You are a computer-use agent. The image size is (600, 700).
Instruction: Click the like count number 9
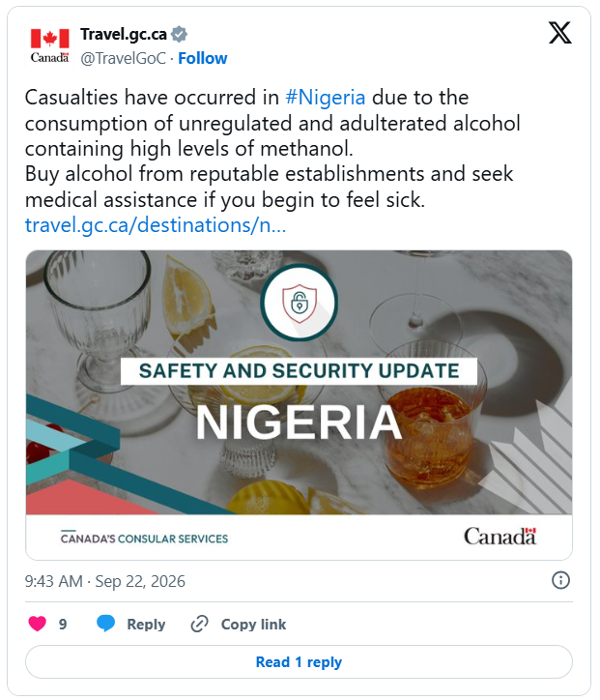(63, 625)
